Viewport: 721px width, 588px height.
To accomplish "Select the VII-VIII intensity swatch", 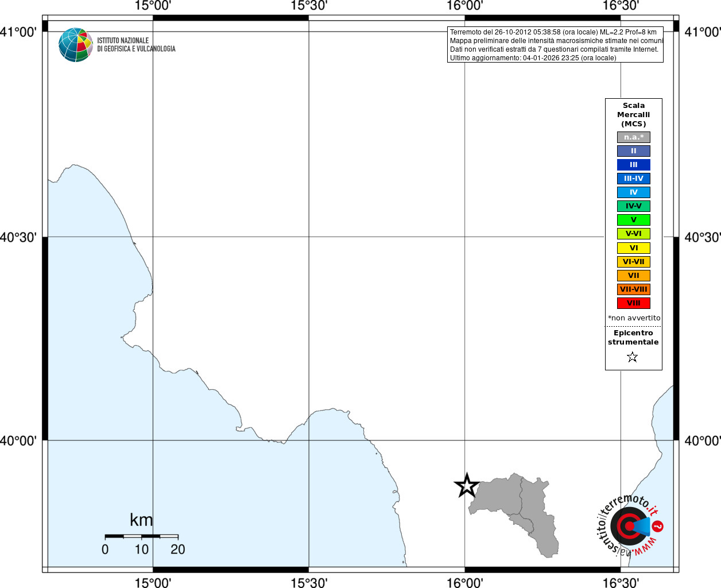I will [634, 289].
